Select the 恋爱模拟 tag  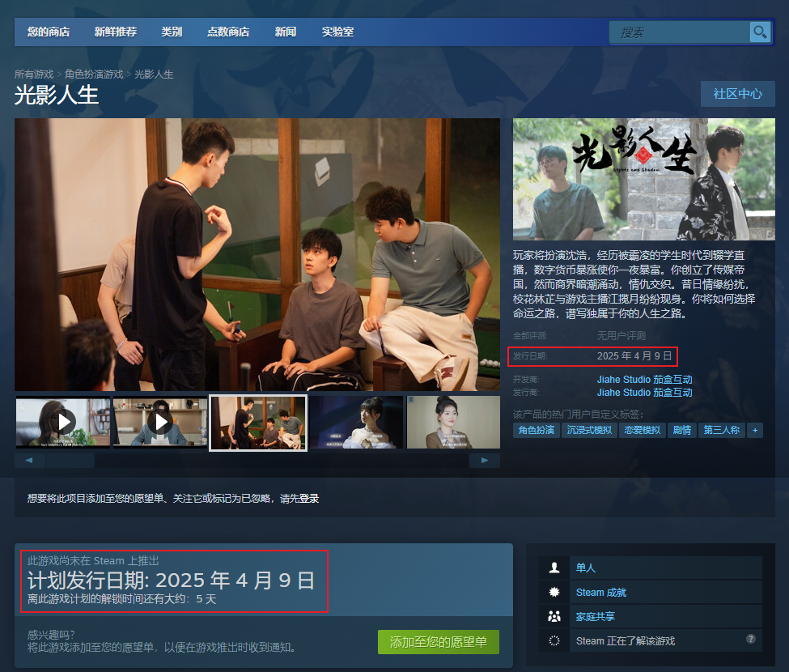[x=642, y=431]
